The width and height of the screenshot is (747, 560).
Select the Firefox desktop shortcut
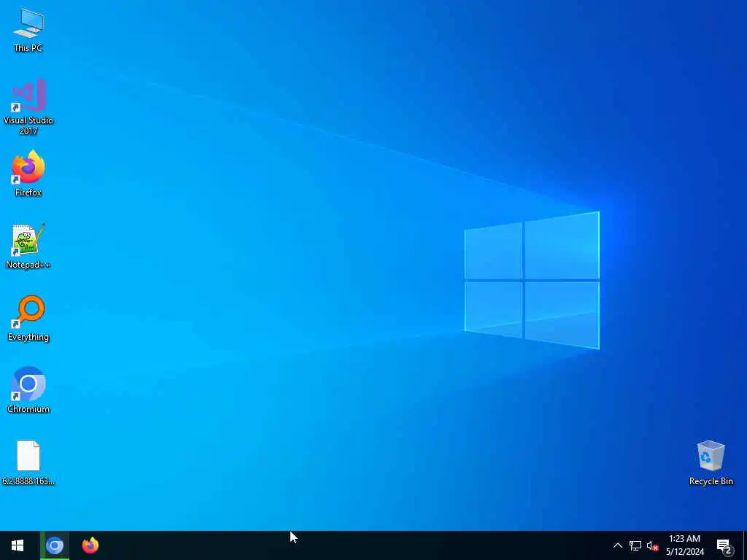[x=28, y=174]
